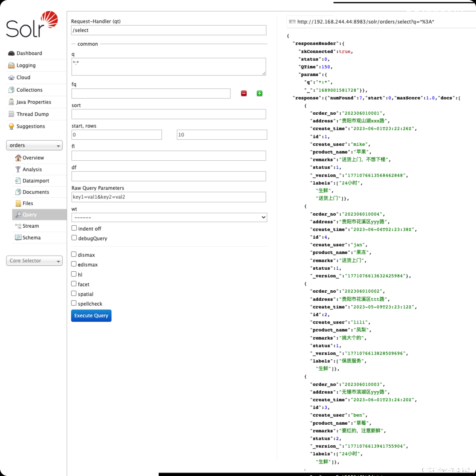This screenshot has width=476, height=476.
Task: Open the Core Selector dropdown
Action: click(34, 261)
